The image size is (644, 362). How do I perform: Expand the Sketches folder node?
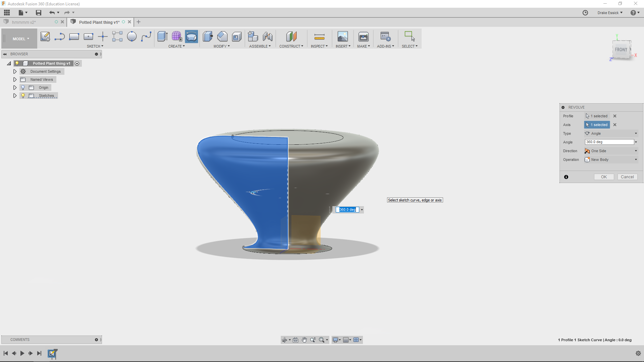tap(15, 96)
